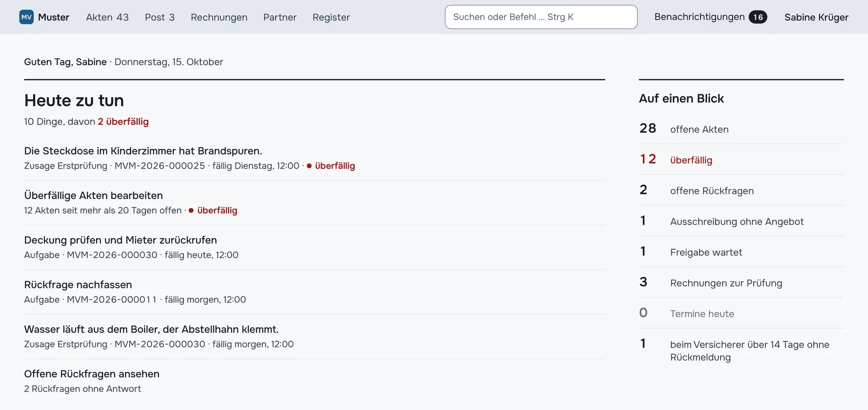Click the 16 notification count badge
The image size is (868, 410).
758,17
